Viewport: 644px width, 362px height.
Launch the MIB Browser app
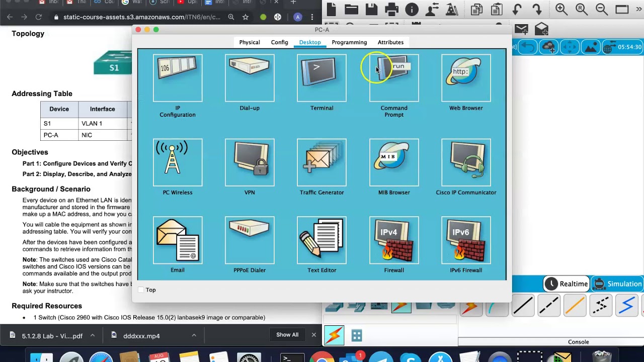point(394,162)
